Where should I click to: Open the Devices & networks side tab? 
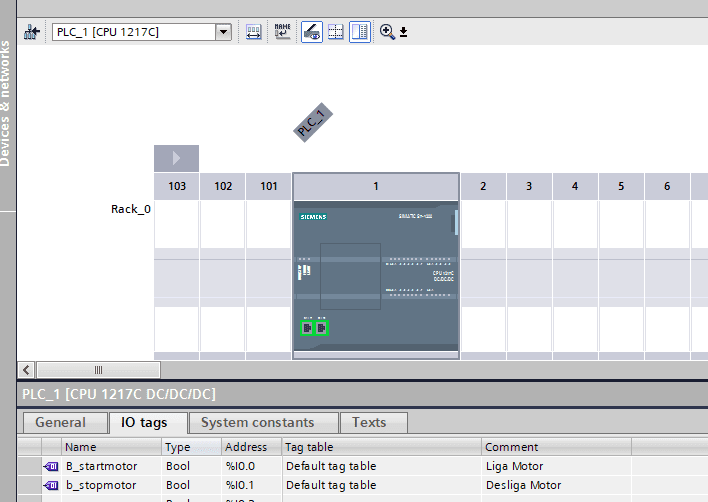tap(5, 105)
